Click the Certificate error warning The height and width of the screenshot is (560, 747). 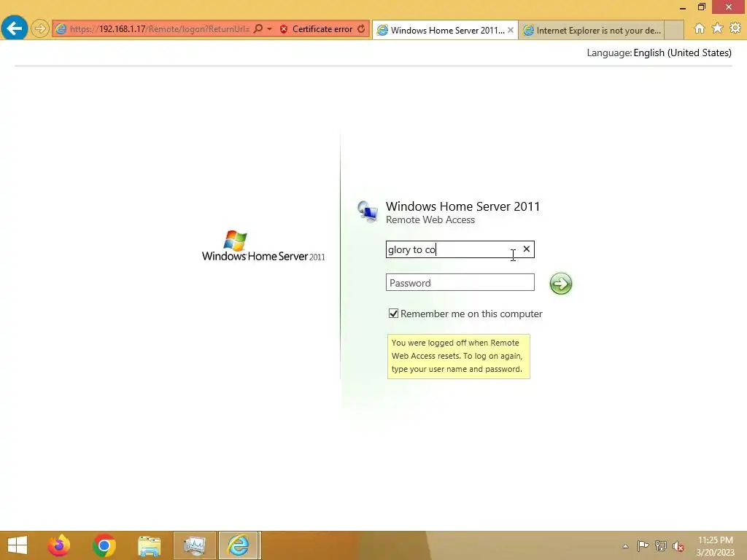(x=317, y=29)
